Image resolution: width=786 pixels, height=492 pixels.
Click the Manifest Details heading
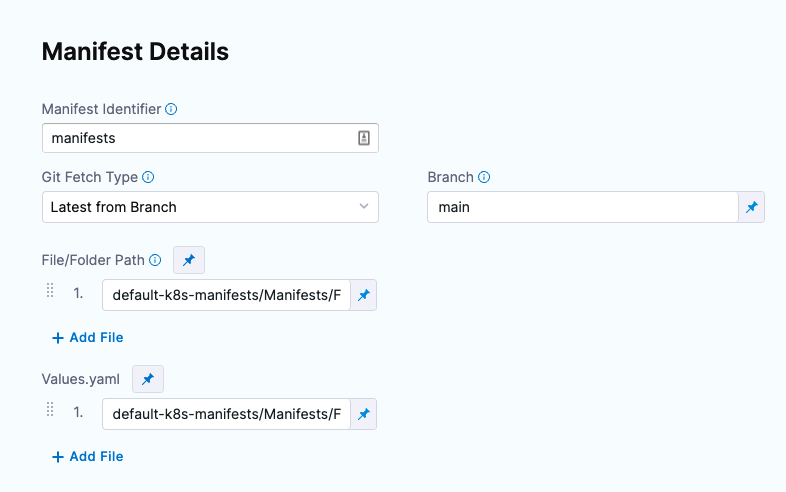click(135, 52)
